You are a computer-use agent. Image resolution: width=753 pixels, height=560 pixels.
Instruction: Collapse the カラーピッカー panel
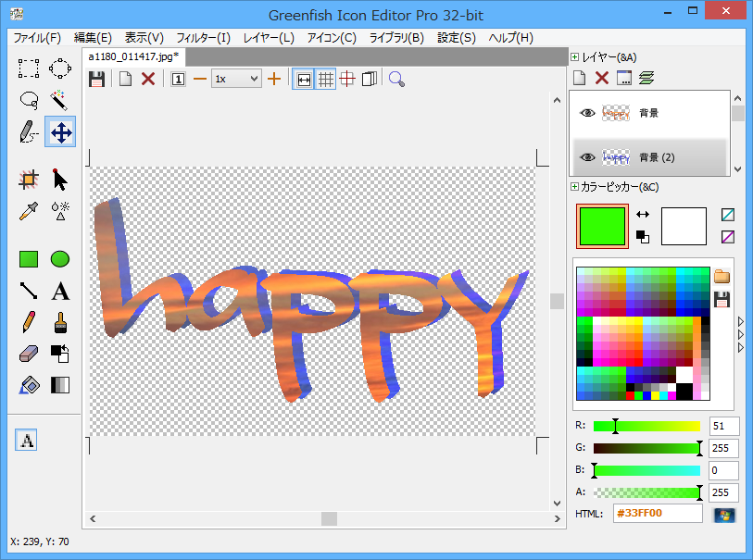[x=575, y=187]
